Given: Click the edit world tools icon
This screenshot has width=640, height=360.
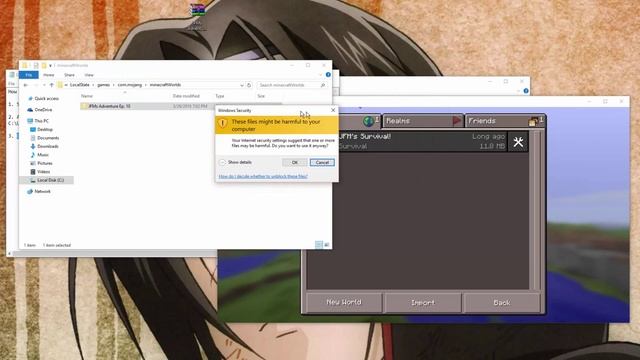Looking at the screenshot, I should tap(518, 142).
